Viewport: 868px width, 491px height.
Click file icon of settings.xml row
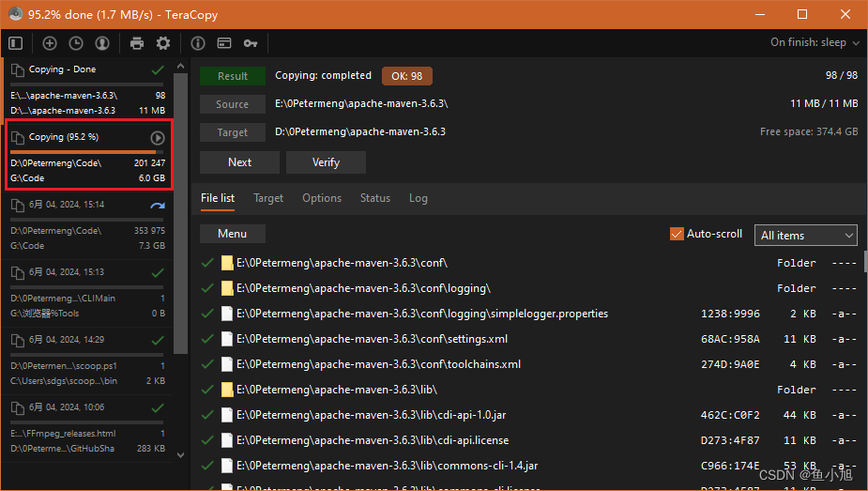click(227, 339)
